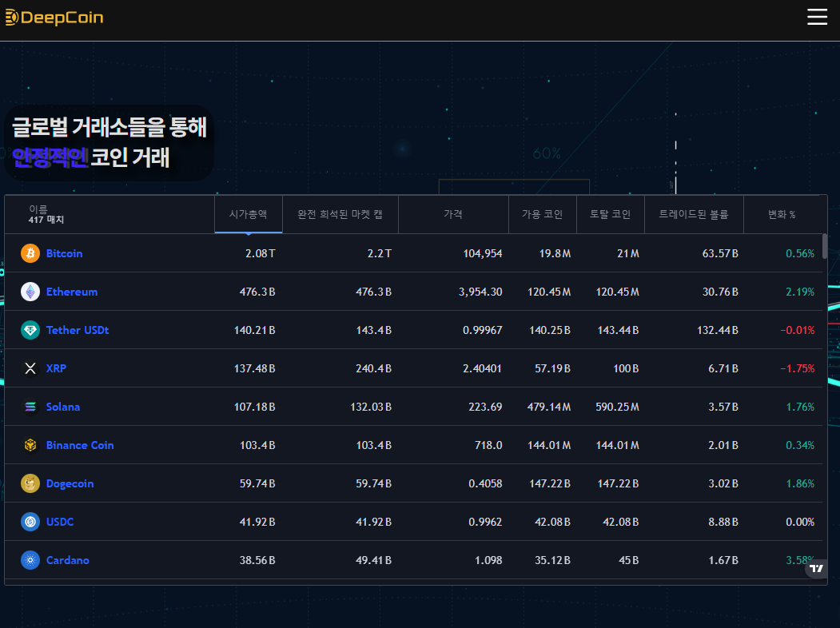Click the Dogecoin icon
Screen dimensions: 840x628
pos(30,483)
